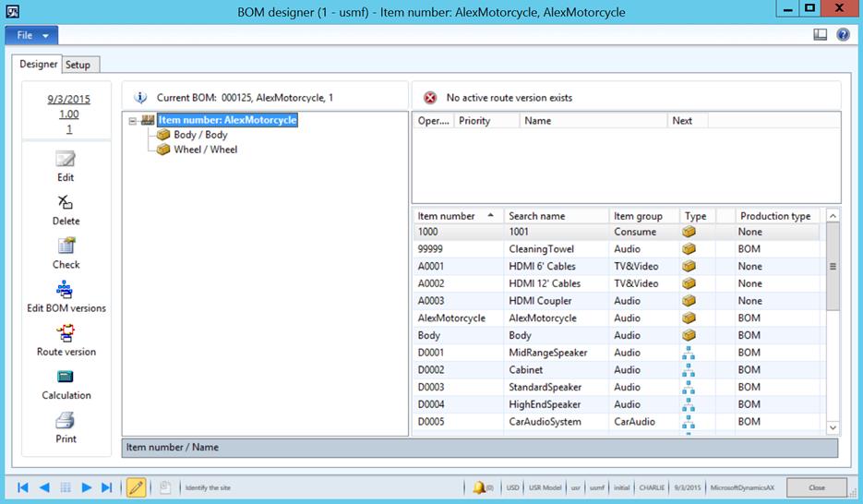Sort by Search name column header
The height and width of the screenshot is (504, 863).
(x=556, y=216)
